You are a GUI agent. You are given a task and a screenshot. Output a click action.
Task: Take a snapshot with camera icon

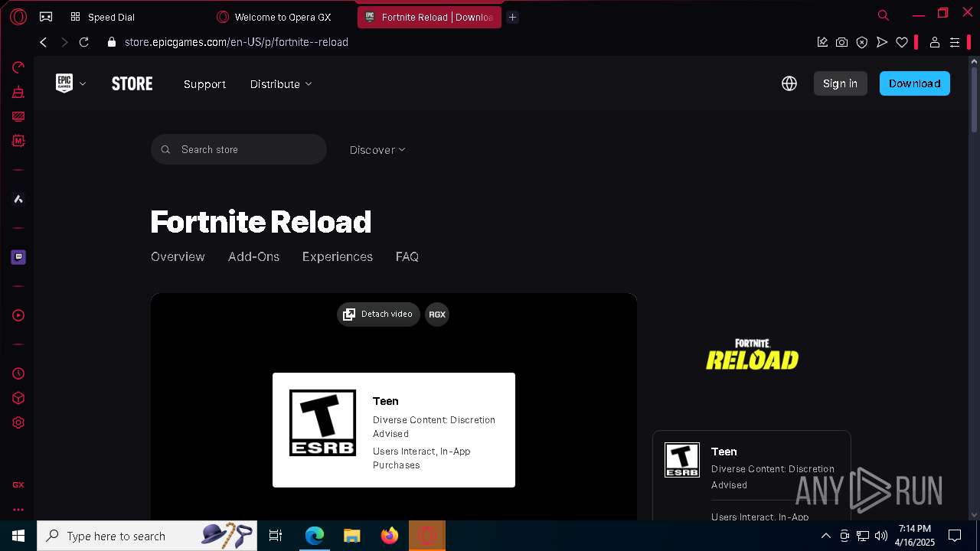[842, 42]
